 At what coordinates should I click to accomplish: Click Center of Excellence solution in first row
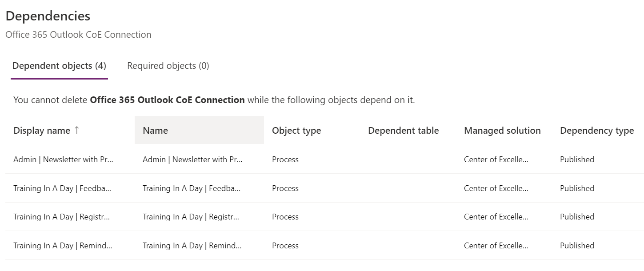496,159
